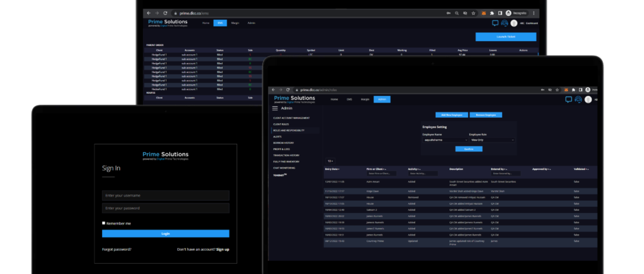This screenshot has width=644, height=274.
Task: Reload the page in the Admin browser window
Action: pos(288,90)
